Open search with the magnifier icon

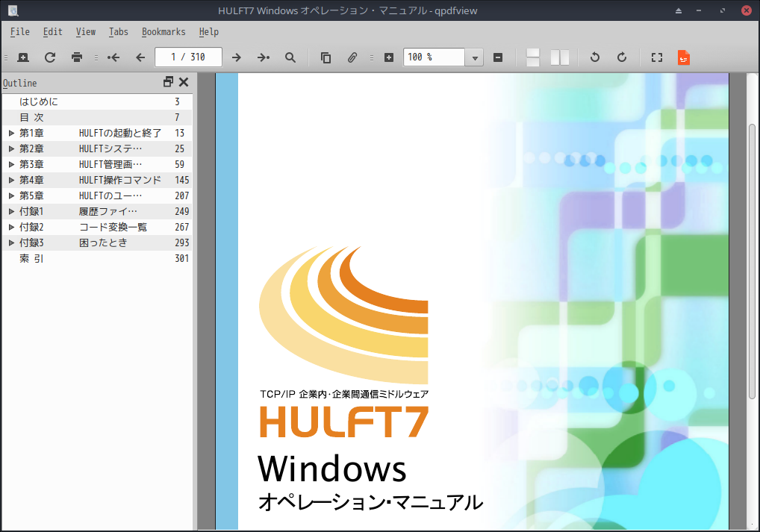(290, 57)
